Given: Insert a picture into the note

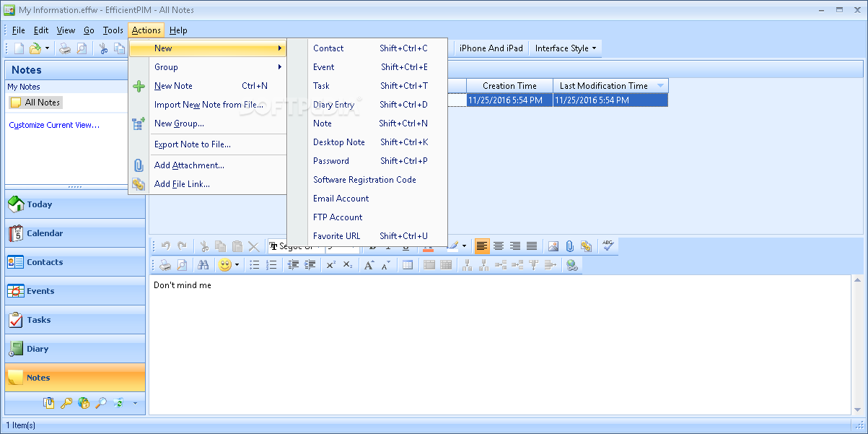Looking at the screenshot, I should [553, 246].
